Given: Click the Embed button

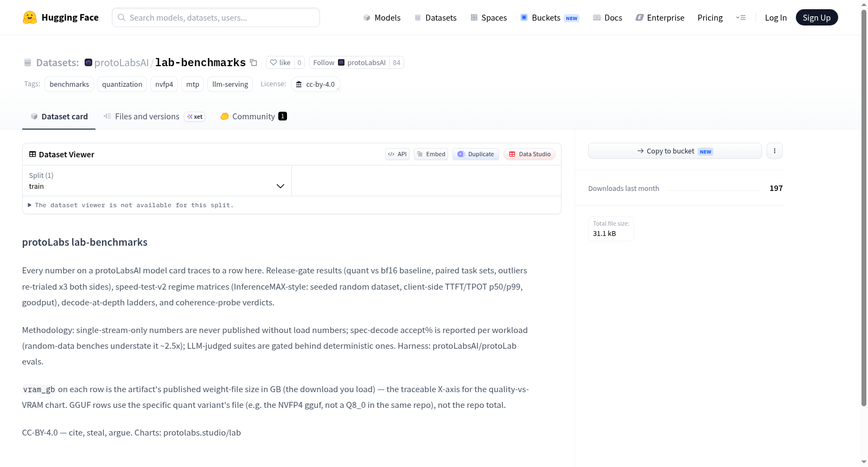Looking at the screenshot, I should [x=431, y=154].
